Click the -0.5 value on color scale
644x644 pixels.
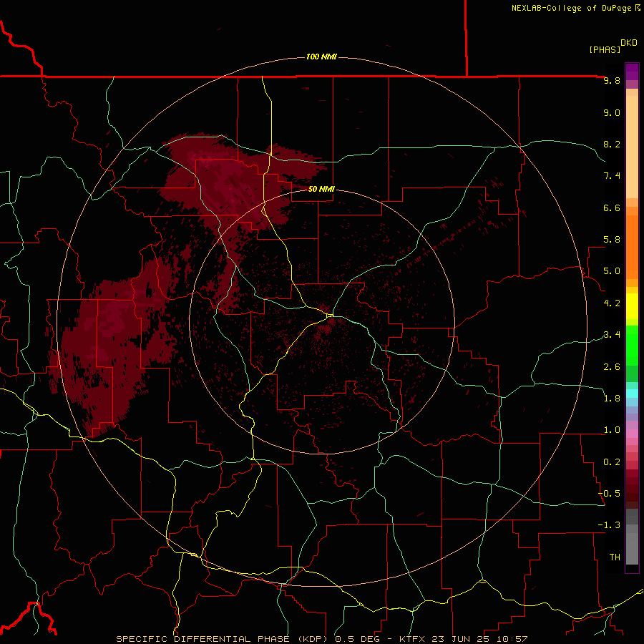pyautogui.click(x=609, y=494)
